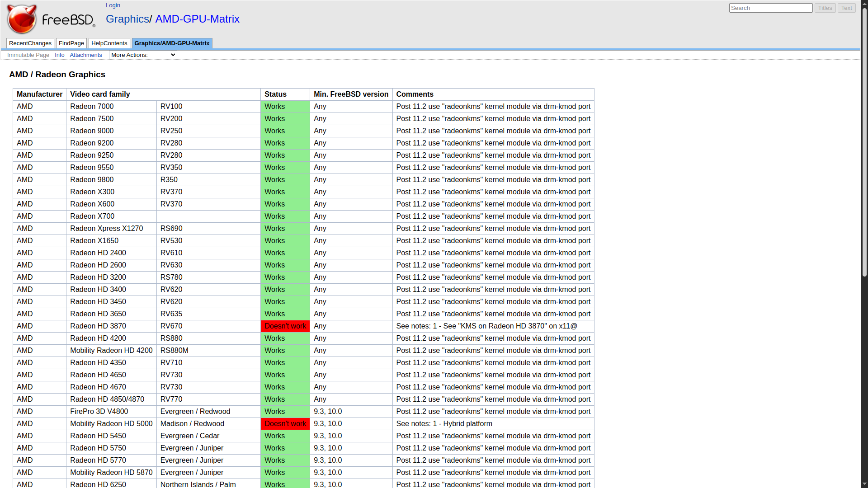Image resolution: width=868 pixels, height=488 pixels.
Task: Click the Immutable Page label
Action: click(28, 55)
